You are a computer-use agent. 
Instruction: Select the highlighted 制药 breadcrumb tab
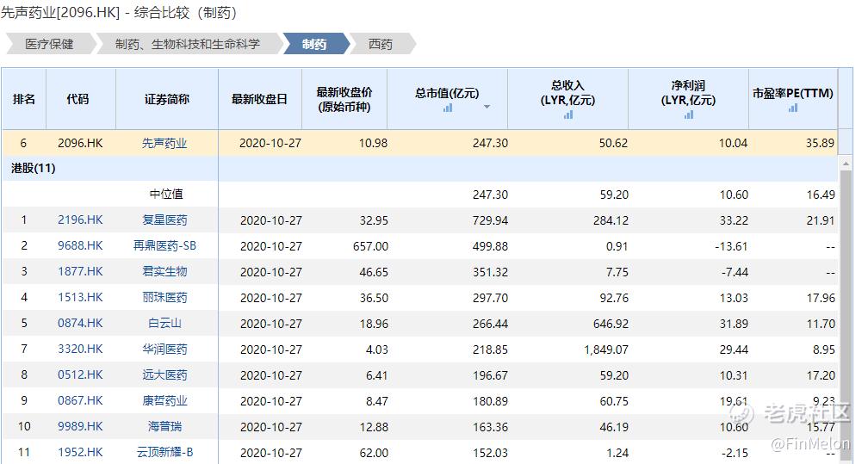point(314,44)
